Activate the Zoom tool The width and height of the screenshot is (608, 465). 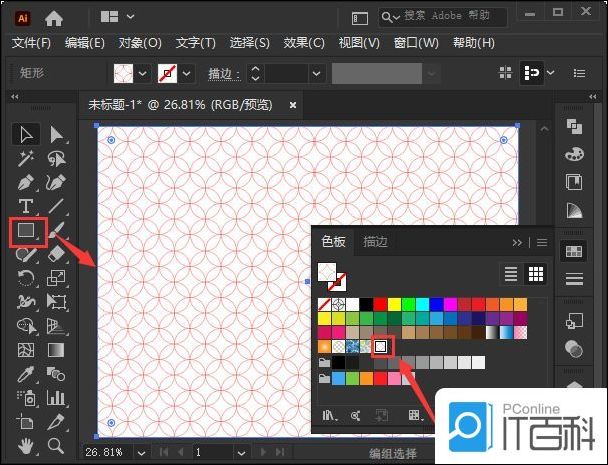pos(57,446)
